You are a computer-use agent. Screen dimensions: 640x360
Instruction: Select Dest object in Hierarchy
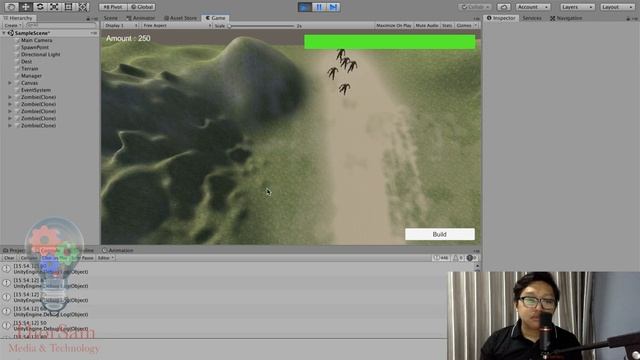pyautogui.click(x=26, y=62)
